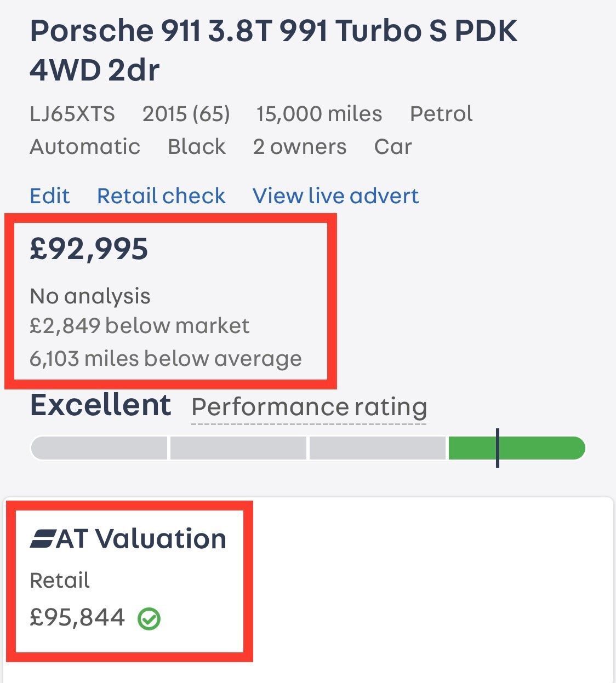
Task: Open the Retail check link
Action: (161, 196)
